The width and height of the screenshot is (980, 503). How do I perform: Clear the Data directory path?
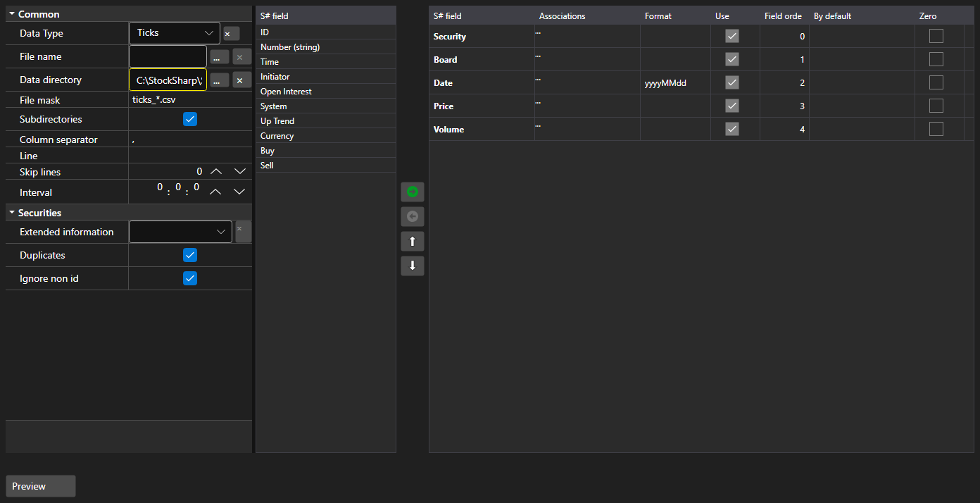[242, 80]
